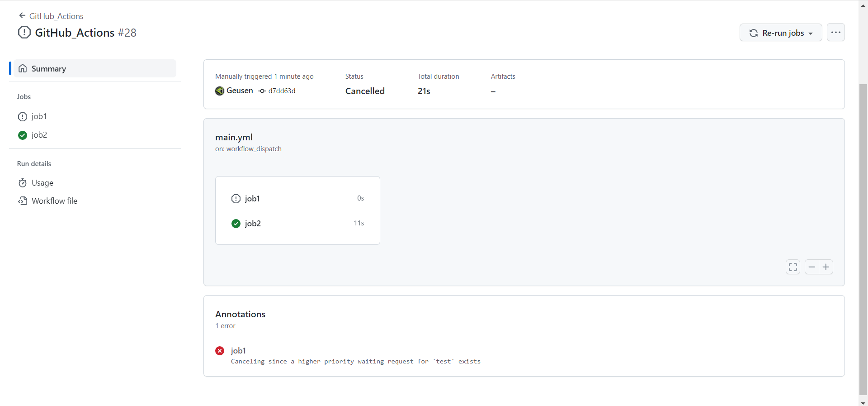The height and width of the screenshot is (406, 868).
Task: Click the scrollbar down arrow
Action: coord(863,402)
